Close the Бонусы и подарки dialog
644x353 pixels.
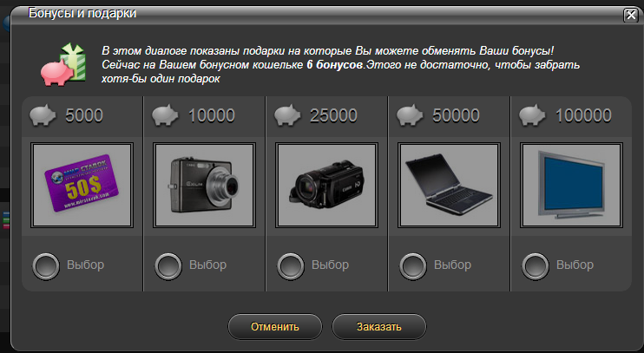(x=631, y=16)
